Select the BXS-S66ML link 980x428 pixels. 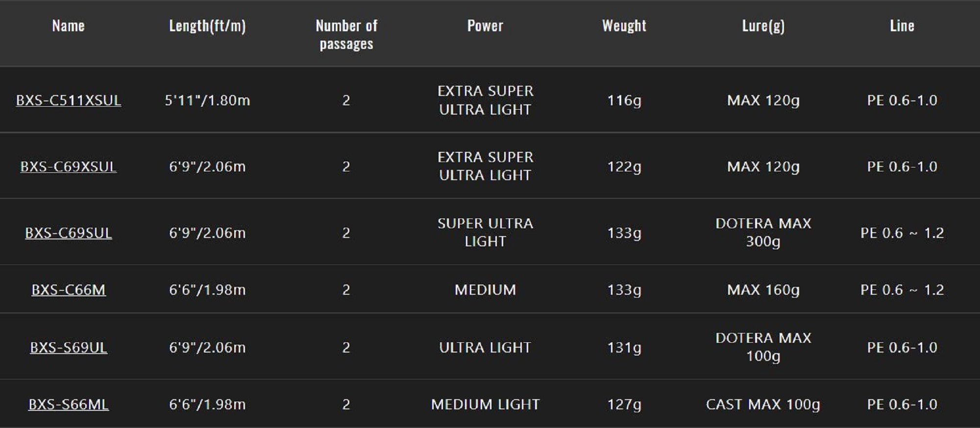[x=69, y=404]
